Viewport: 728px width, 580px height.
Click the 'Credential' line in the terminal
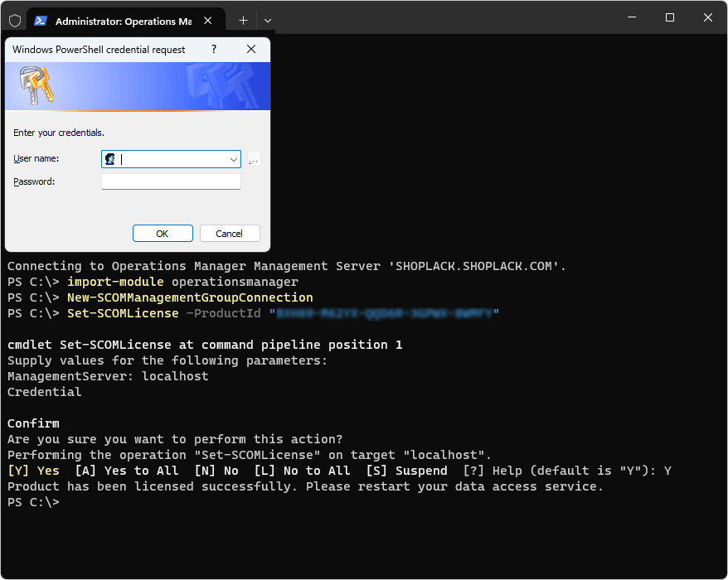[45, 392]
